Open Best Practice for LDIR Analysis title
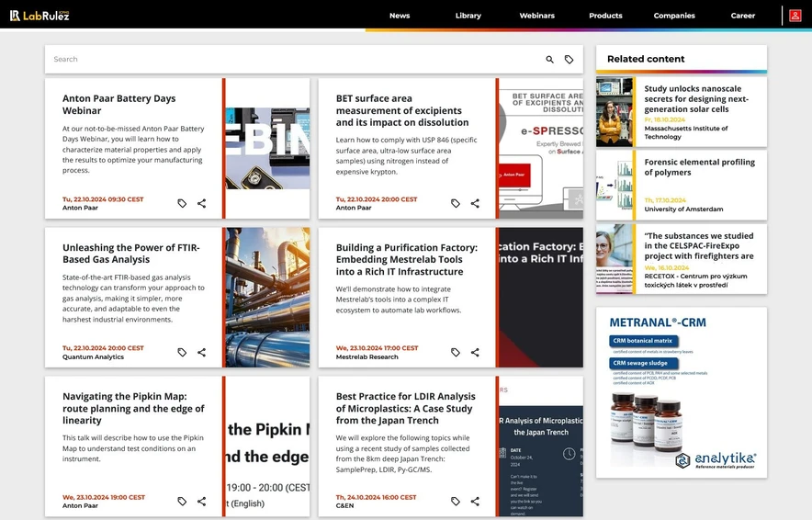Image resolution: width=812 pixels, height=520 pixels. tap(405, 408)
